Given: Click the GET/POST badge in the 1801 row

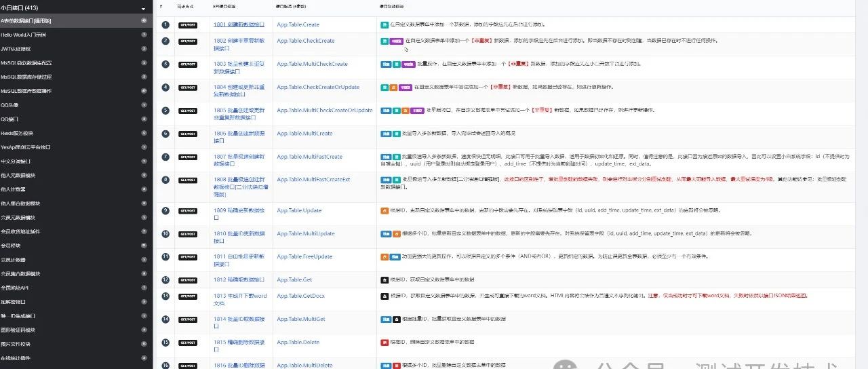Looking at the screenshot, I should tap(187, 24).
